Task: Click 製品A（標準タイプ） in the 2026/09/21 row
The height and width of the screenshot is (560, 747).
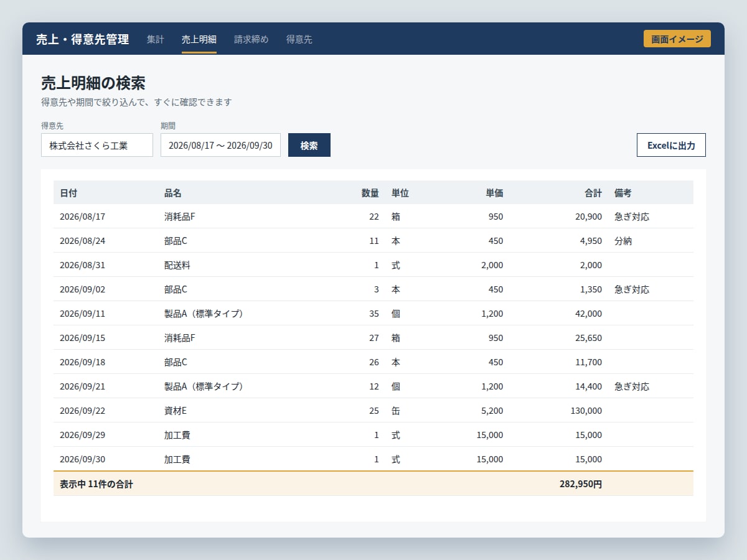Action: (x=204, y=386)
